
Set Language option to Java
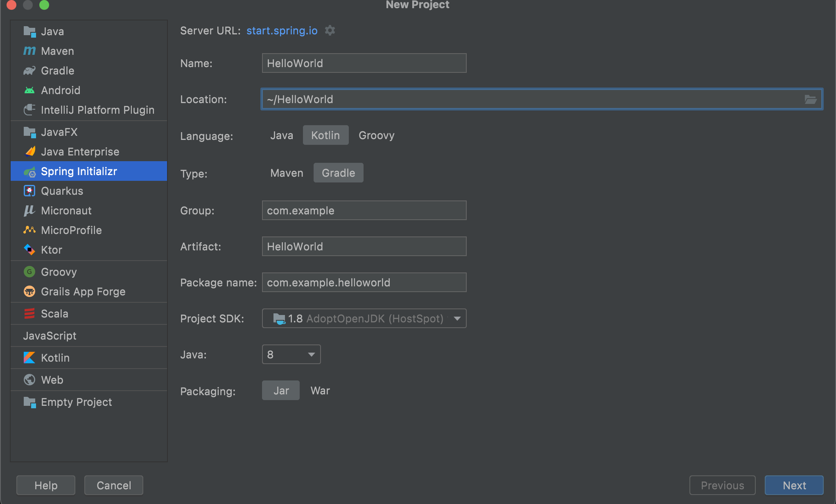(x=282, y=135)
